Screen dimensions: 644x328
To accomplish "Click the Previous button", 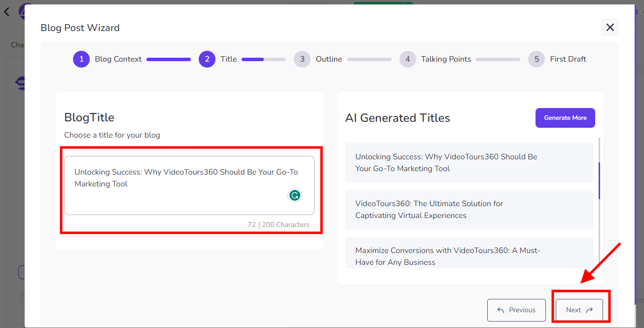I will pyautogui.click(x=516, y=310).
